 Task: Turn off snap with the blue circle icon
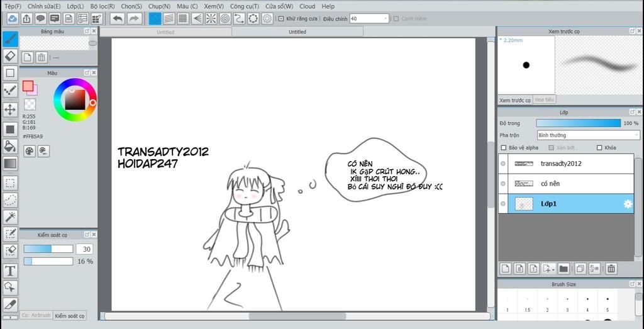coord(155,18)
